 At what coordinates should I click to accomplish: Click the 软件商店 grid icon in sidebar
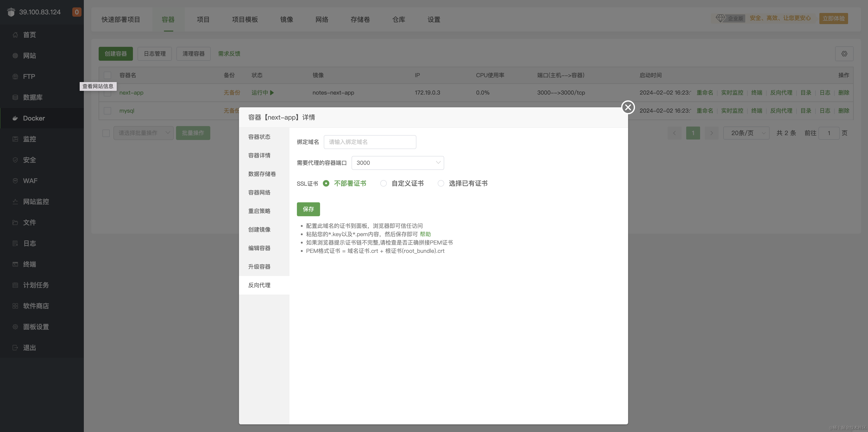pyautogui.click(x=15, y=306)
